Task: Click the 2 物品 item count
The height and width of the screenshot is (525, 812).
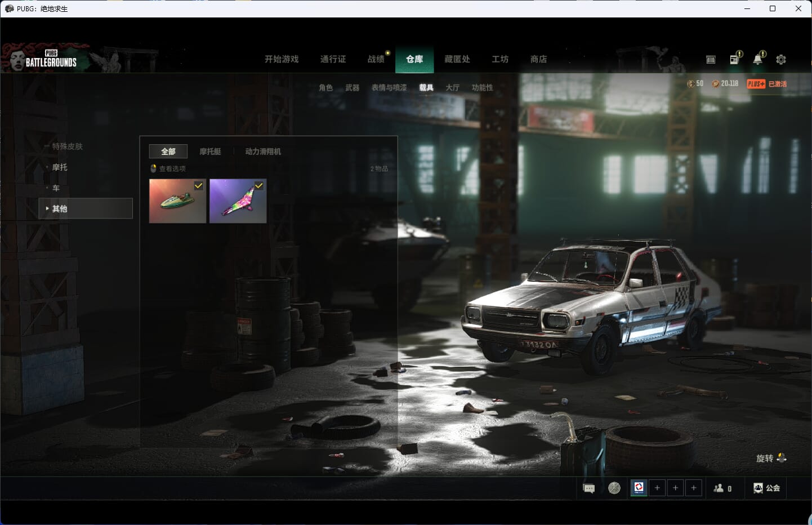Action: (379, 168)
